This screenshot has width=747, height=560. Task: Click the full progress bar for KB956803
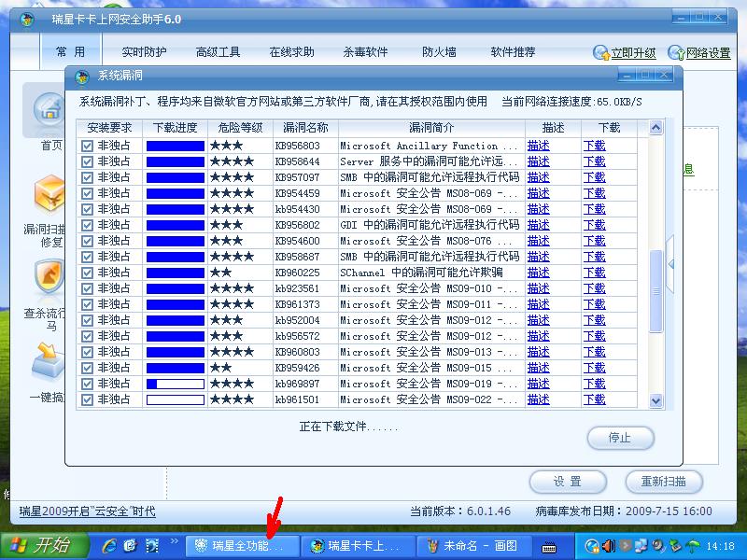pos(176,146)
